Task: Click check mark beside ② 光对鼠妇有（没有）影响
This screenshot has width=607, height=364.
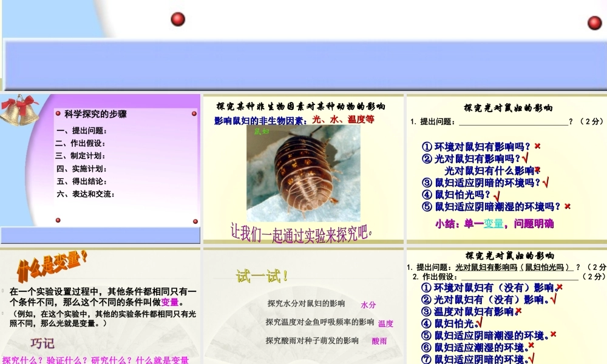Action: point(554,298)
